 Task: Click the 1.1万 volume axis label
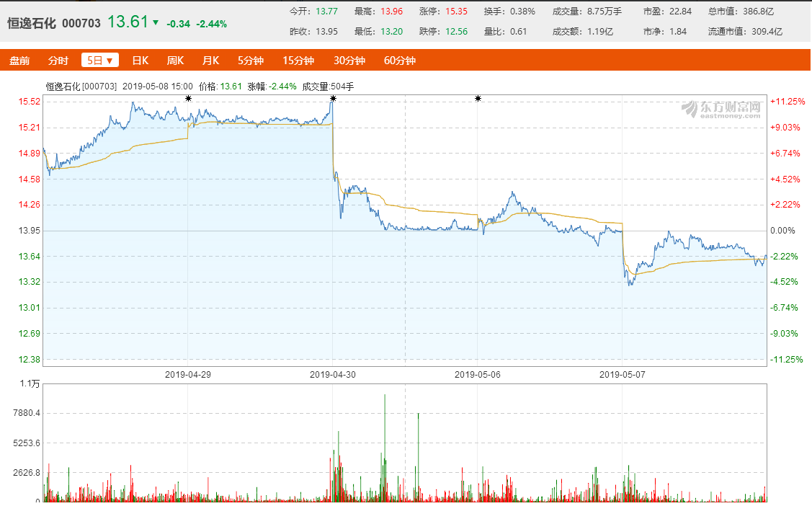pos(30,383)
